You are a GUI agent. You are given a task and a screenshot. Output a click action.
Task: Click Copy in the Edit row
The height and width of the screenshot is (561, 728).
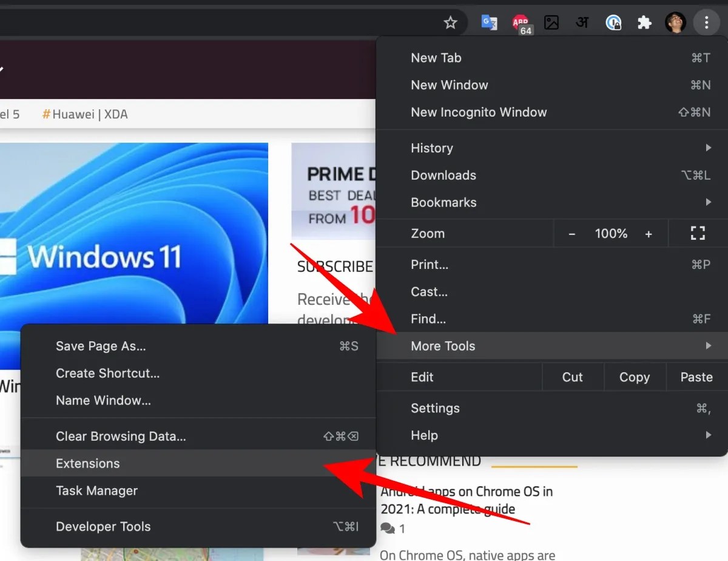pos(634,377)
